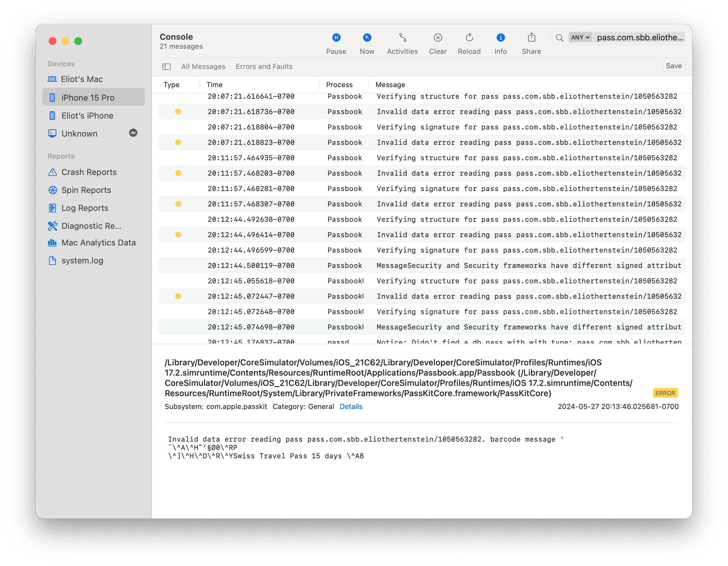
Task: Click the 2024-05-27 timestamp in detail pane
Action: point(618,407)
